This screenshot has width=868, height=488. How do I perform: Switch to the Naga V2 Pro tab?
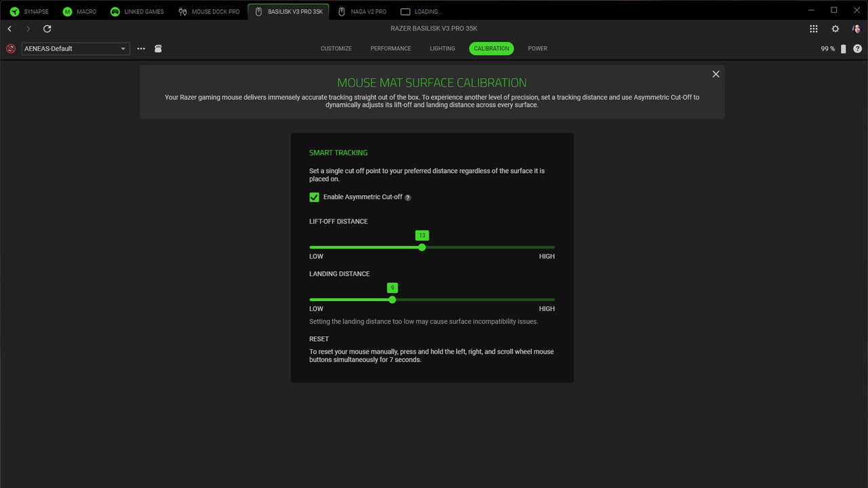(x=362, y=12)
